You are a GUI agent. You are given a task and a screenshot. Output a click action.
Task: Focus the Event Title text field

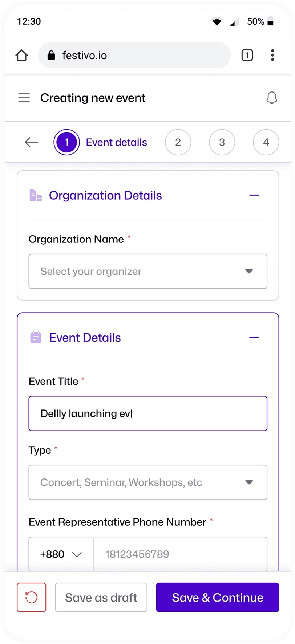coord(148,413)
